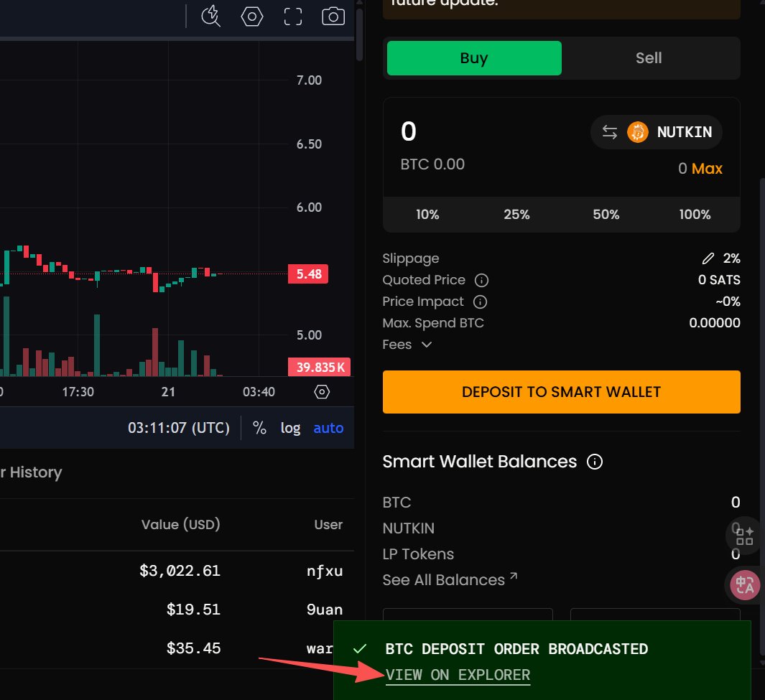Viewport: 765px width, 700px height.
Task: Select the 50% amount preset
Action: (x=606, y=215)
